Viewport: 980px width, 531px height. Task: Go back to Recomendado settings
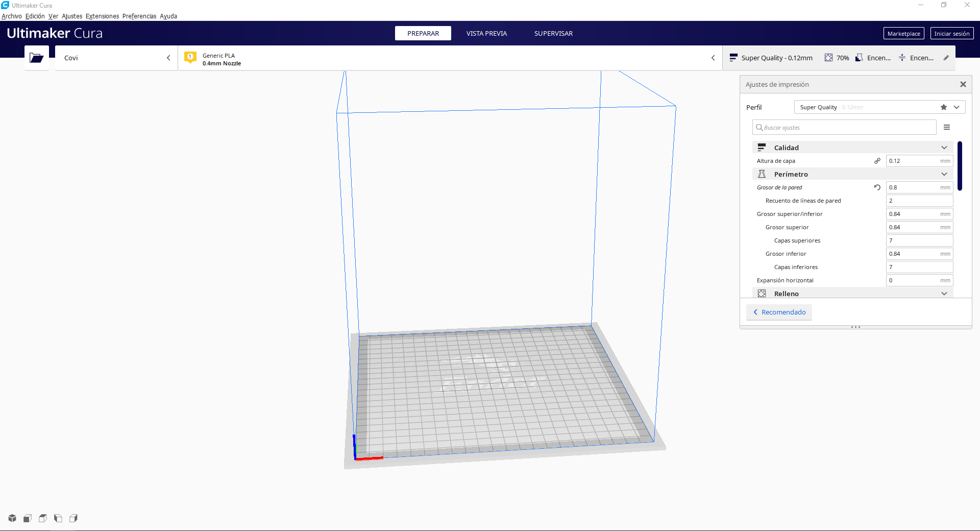pos(779,312)
